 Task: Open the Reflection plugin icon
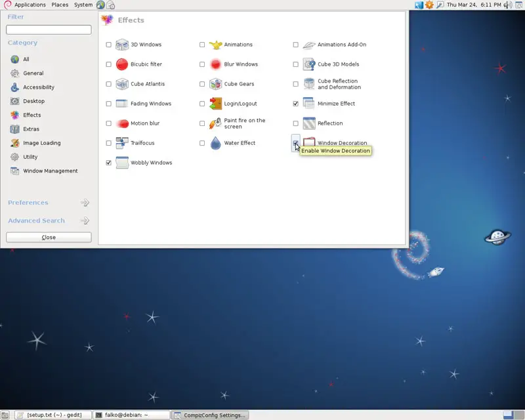point(309,123)
